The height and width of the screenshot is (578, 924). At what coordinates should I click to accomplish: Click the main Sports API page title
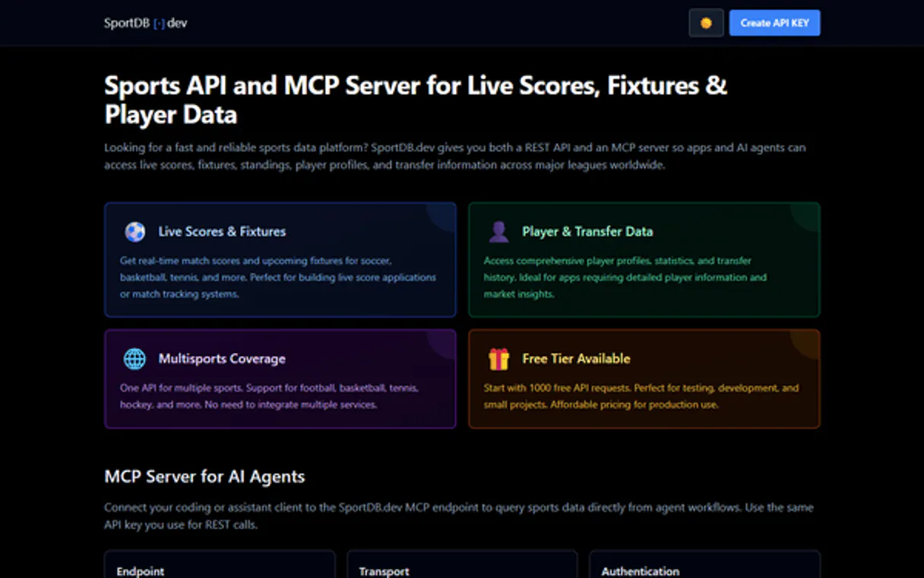pyautogui.click(x=416, y=100)
